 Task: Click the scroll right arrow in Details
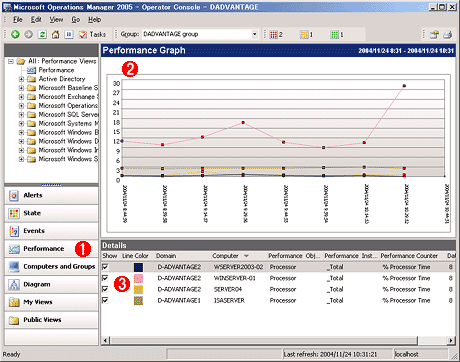(451, 340)
